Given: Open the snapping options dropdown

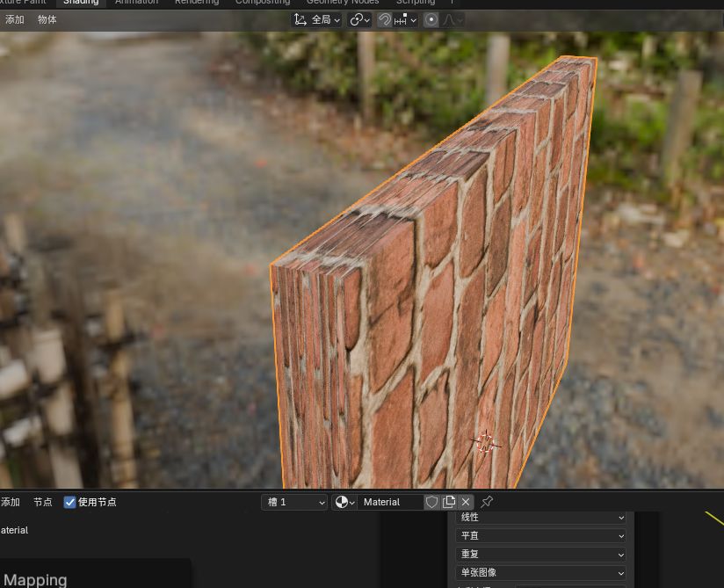Looking at the screenshot, I should pyautogui.click(x=405, y=20).
